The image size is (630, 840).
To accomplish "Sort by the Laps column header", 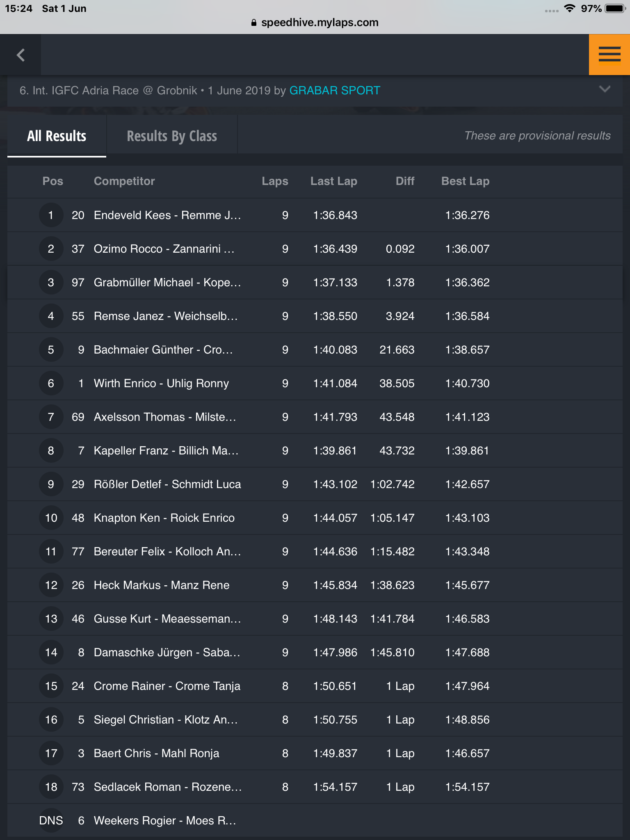I will coord(275,181).
